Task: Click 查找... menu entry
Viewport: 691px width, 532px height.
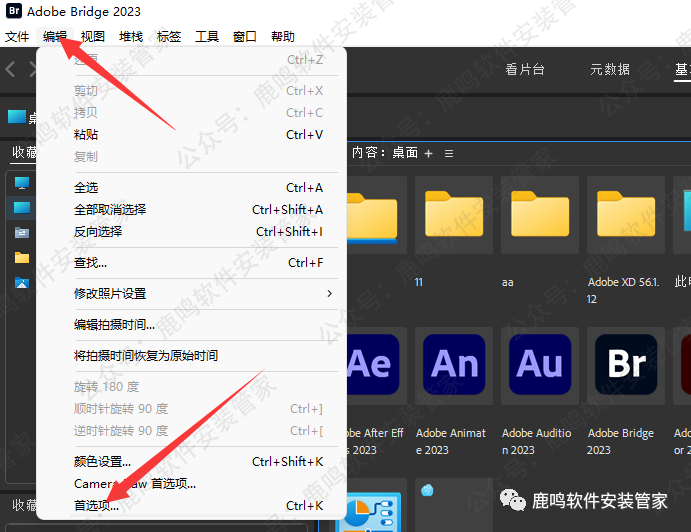Action: pyautogui.click(x=90, y=263)
